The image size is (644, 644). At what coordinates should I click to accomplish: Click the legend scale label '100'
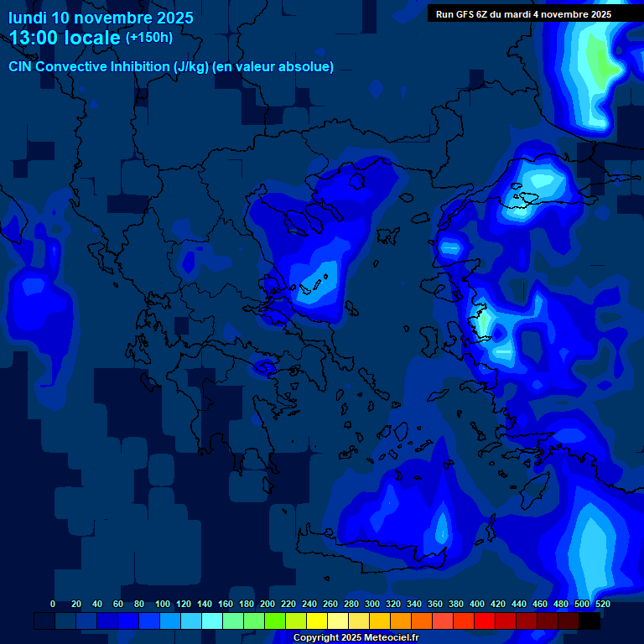[x=162, y=604]
